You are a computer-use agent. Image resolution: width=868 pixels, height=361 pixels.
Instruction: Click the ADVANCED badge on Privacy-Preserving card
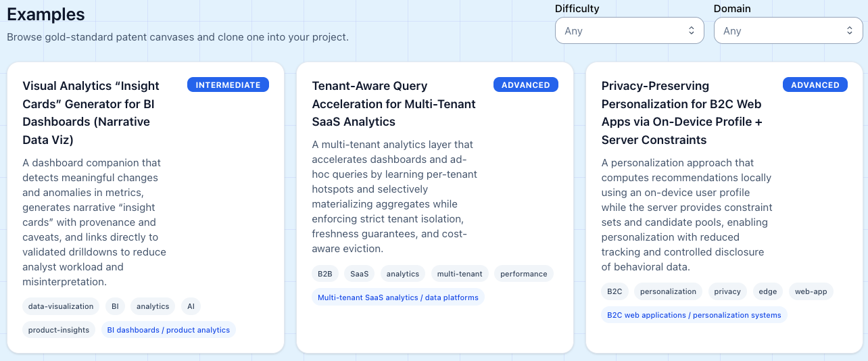pos(815,85)
